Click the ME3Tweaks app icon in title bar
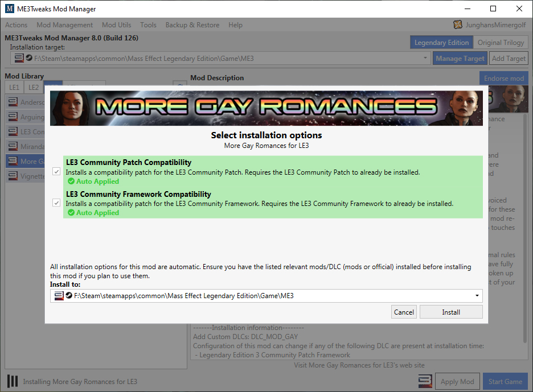The width and height of the screenshot is (533, 392). pos(10,9)
